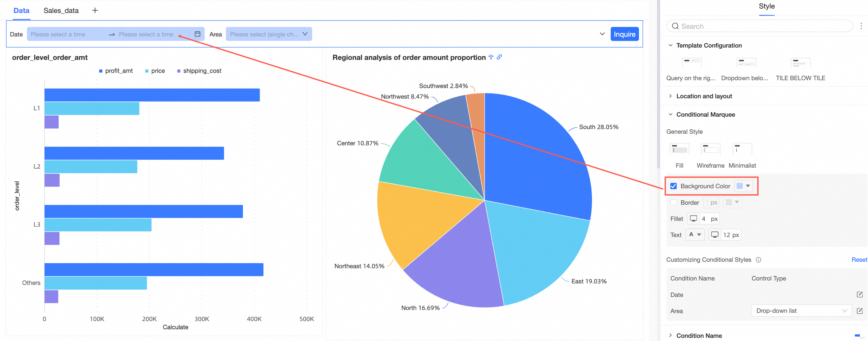Select the Wireframe general style
This screenshot has width=868, height=341.
click(x=710, y=155)
